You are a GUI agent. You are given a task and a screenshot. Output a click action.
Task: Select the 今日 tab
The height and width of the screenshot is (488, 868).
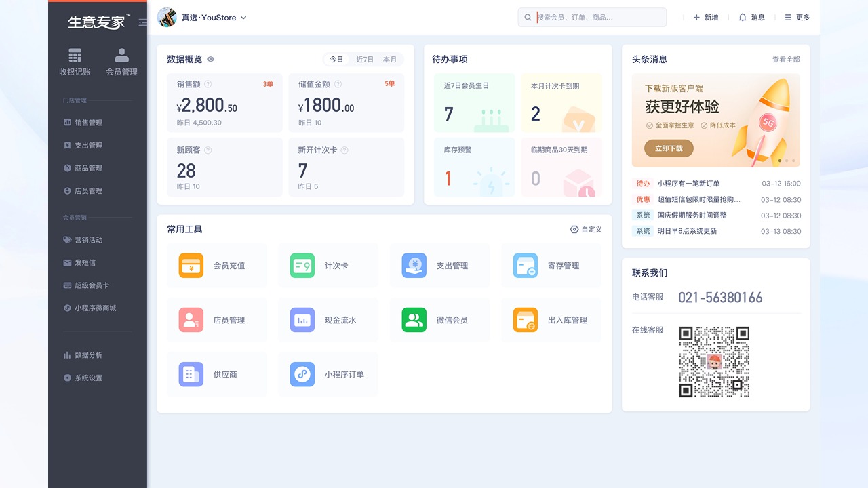click(x=336, y=60)
